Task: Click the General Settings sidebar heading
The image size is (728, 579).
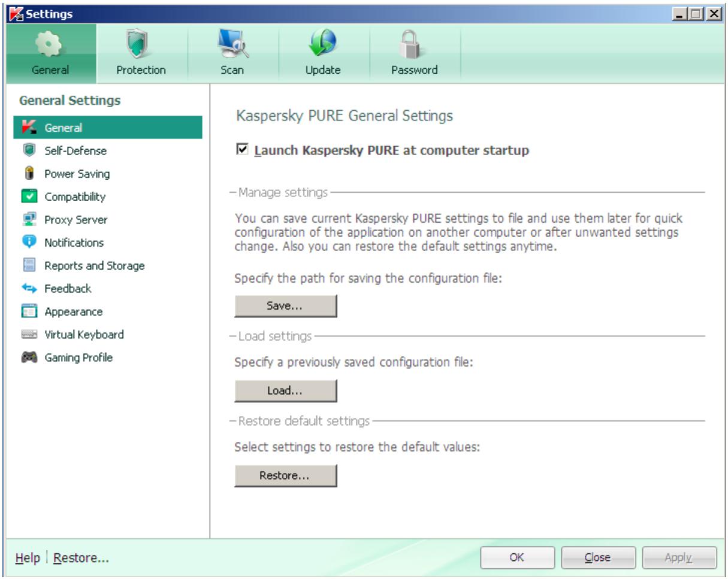Action: tap(71, 100)
